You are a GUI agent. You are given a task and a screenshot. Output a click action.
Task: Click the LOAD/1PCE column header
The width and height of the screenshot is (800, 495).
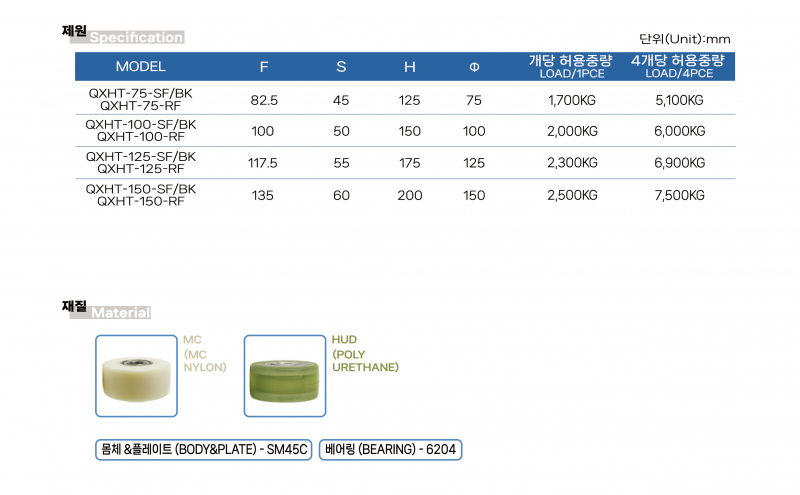(571, 66)
